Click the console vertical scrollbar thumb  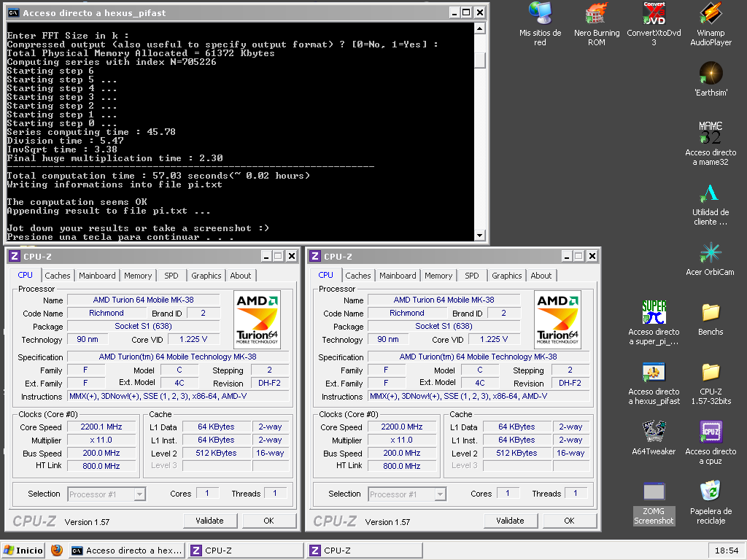tap(480, 60)
